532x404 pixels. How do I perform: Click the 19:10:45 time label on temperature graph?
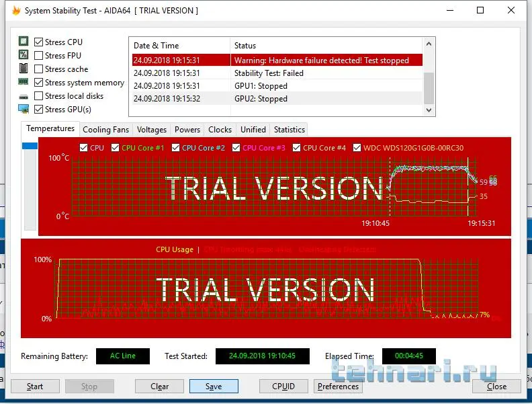tap(375, 223)
